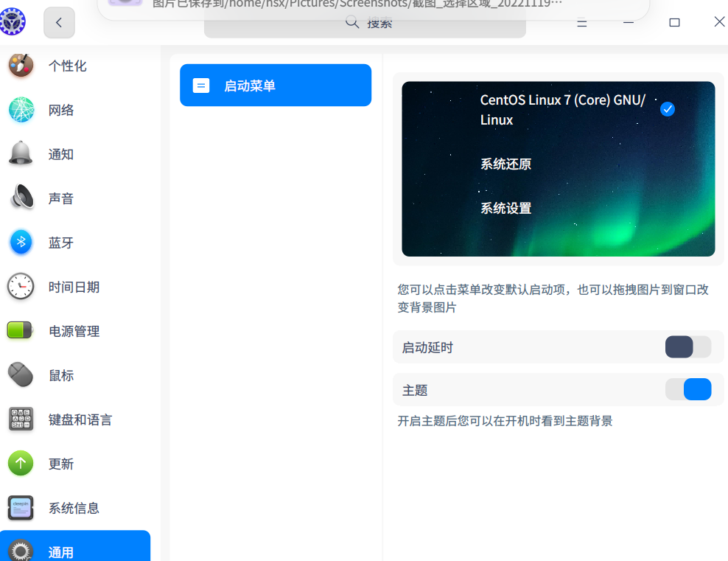Image resolution: width=728 pixels, height=561 pixels.
Task: Open the 个性化 personalization icon
Action: coord(21,66)
